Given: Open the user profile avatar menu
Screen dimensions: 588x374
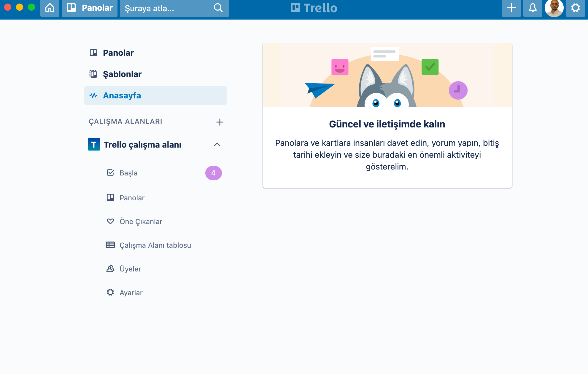Looking at the screenshot, I should pos(554,8).
